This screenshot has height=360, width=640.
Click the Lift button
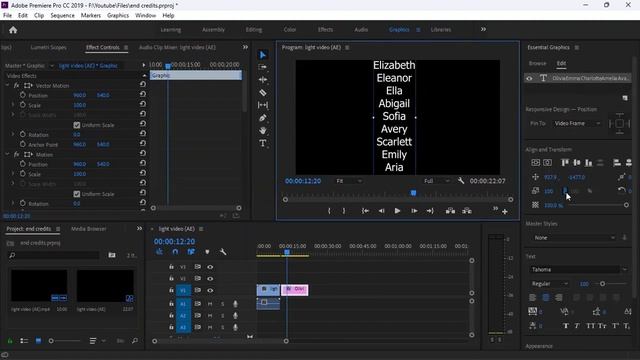[450, 211]
